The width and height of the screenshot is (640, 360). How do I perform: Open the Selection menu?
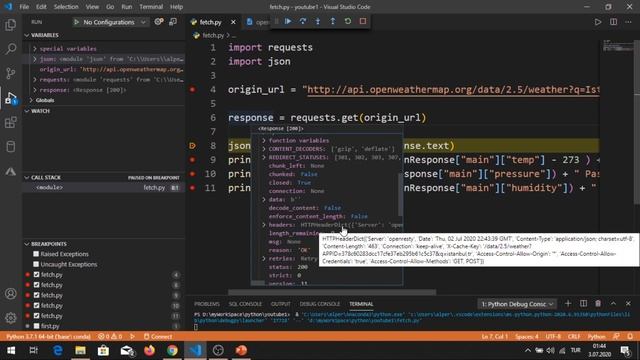pyautogui.click(x=66, y=7)
